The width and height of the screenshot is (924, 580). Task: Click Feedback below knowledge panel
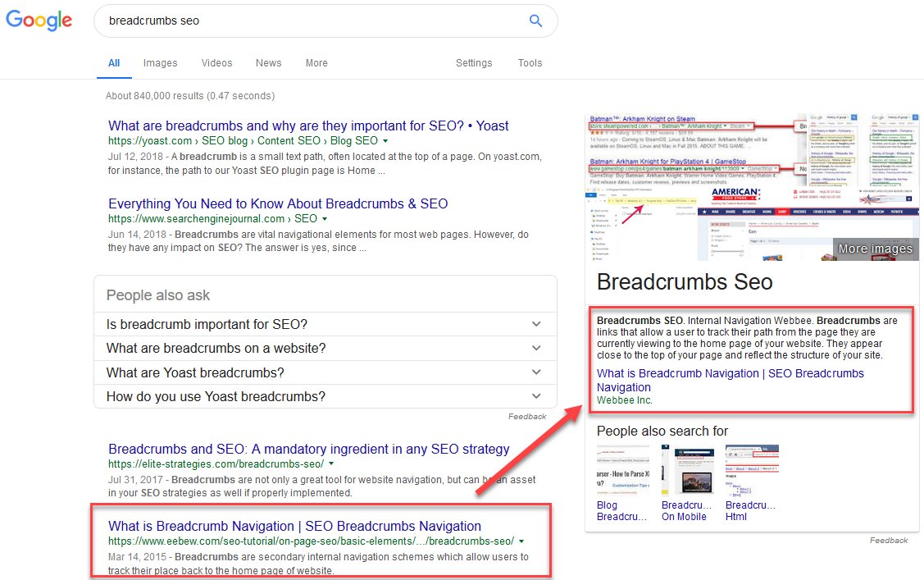coord(889,540)
